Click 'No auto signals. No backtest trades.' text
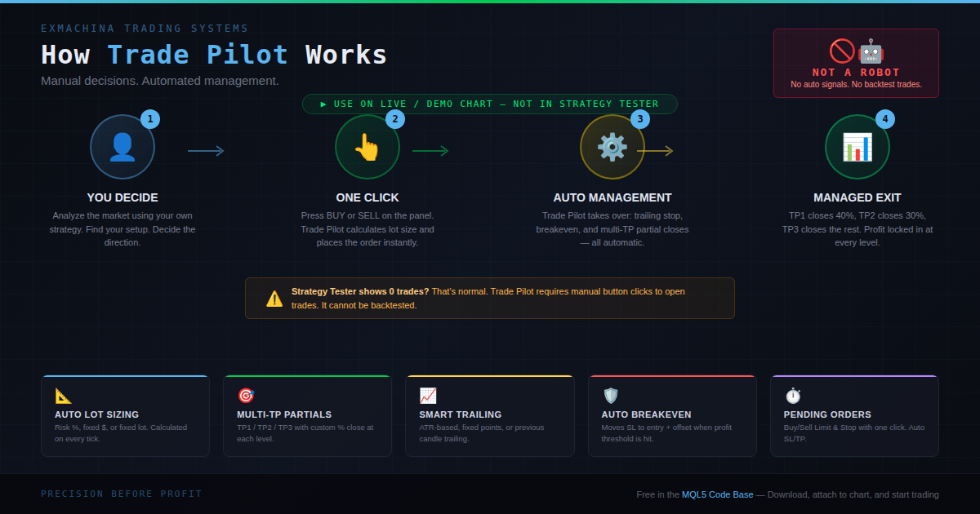The image size is (980, 514). [x=856, y=84]
